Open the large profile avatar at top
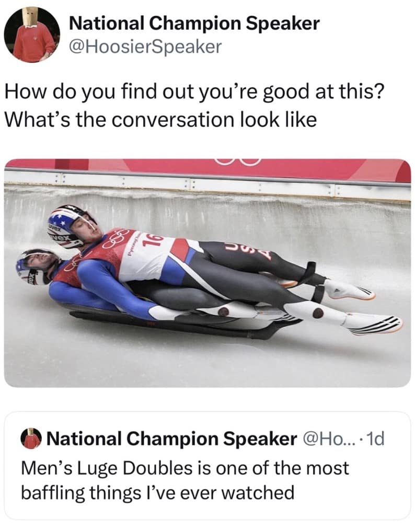 coord(31,34)
